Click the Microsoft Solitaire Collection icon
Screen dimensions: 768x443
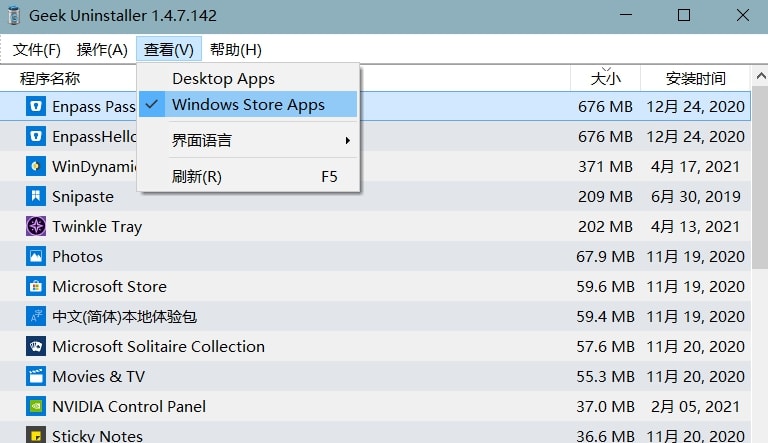[x=36, y=346]
